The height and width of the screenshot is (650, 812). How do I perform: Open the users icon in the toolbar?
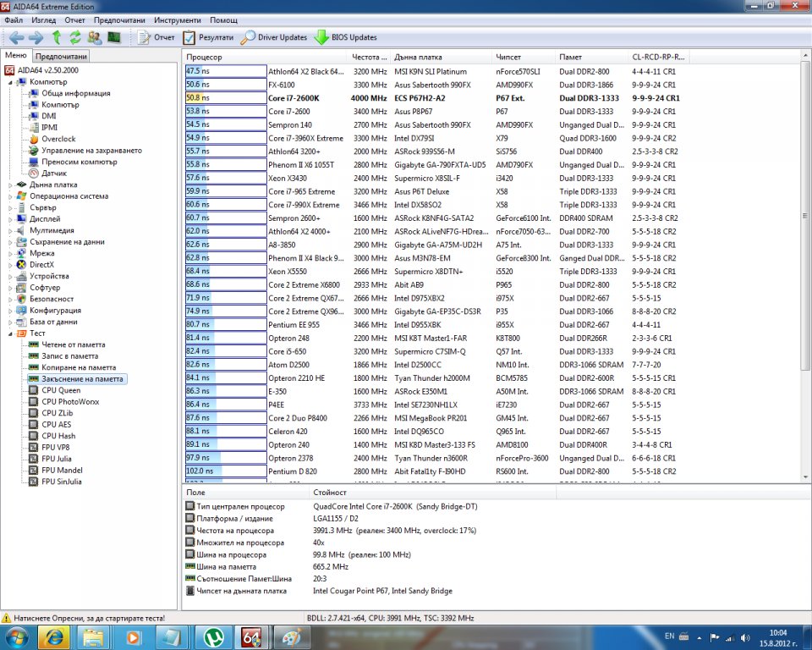pyautogui.click(x=94, y=37)
